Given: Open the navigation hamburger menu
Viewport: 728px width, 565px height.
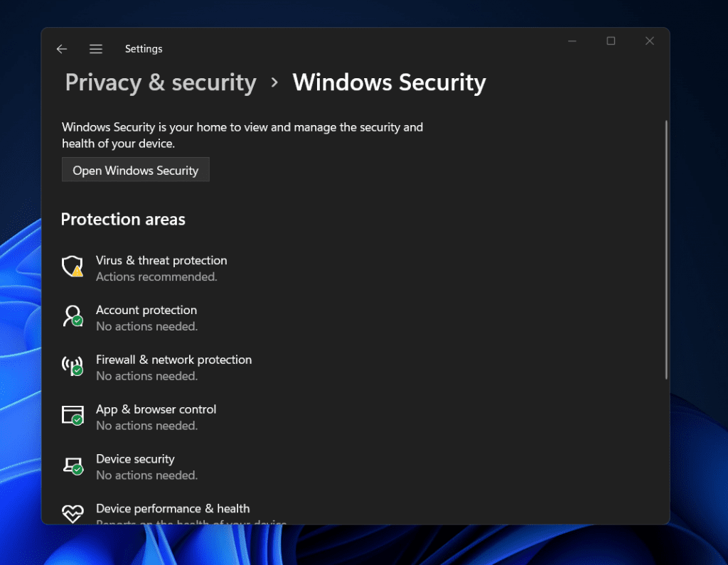Looking at the screenshot, I should tap(96, 49).
